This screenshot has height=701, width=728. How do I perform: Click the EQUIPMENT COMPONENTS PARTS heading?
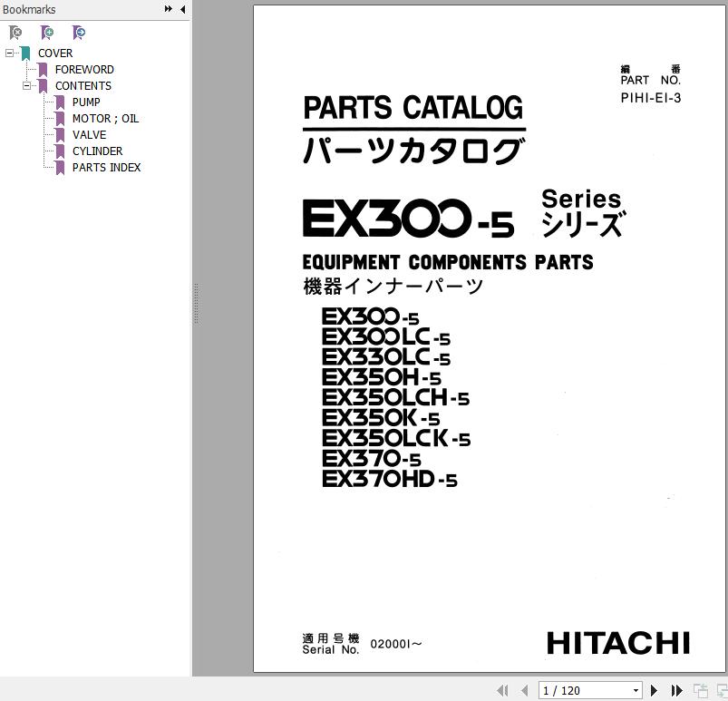tap(448, 262)
